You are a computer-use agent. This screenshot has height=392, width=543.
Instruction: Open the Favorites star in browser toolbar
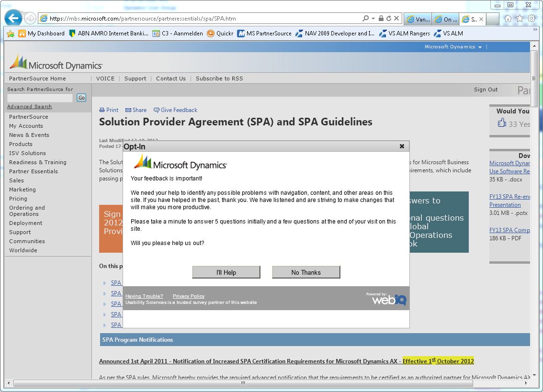point(520,19)
